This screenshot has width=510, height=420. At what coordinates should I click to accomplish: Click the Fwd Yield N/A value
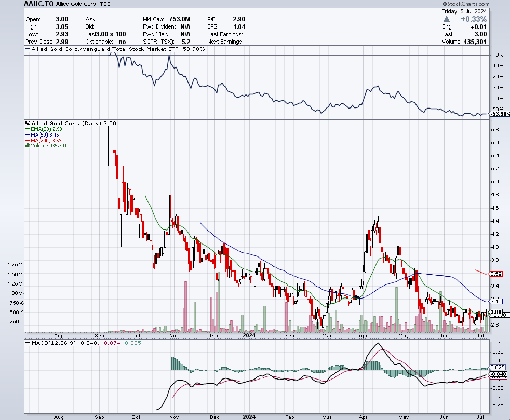coord(185,34)
